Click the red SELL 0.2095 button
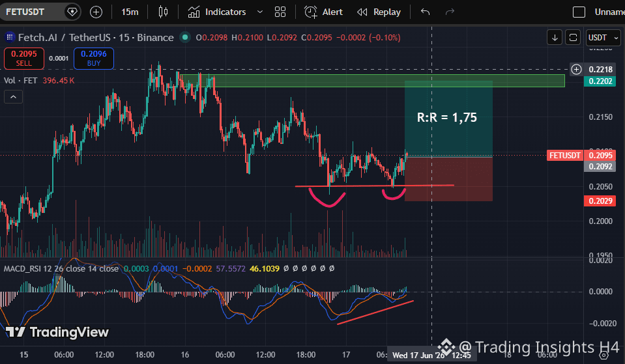 click(24, 58)
